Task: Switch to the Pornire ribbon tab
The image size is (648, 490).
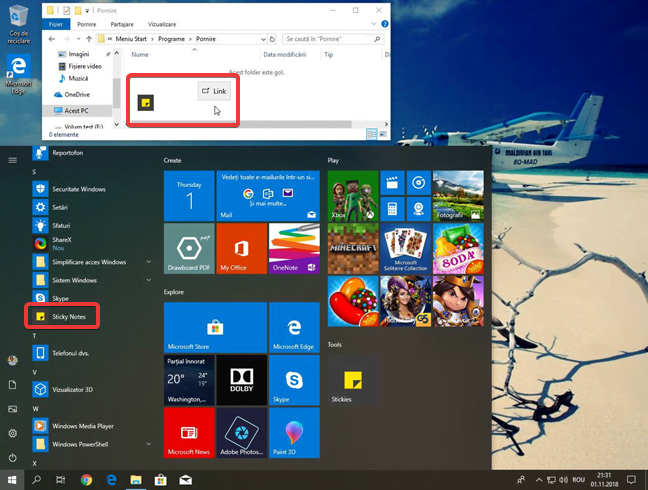Action: (x=86, y=24)
